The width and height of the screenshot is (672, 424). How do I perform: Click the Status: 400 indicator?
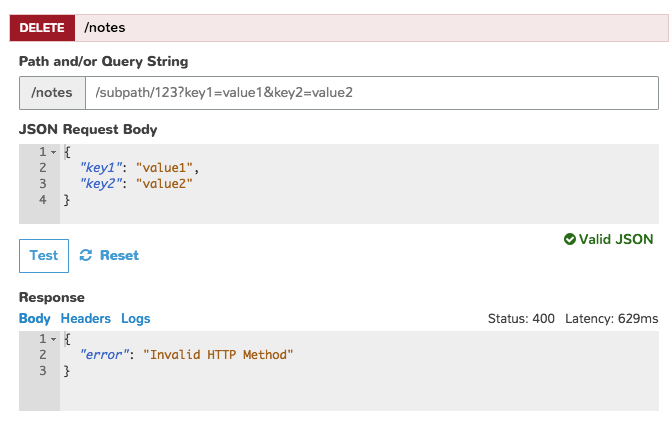pos(521,318)
